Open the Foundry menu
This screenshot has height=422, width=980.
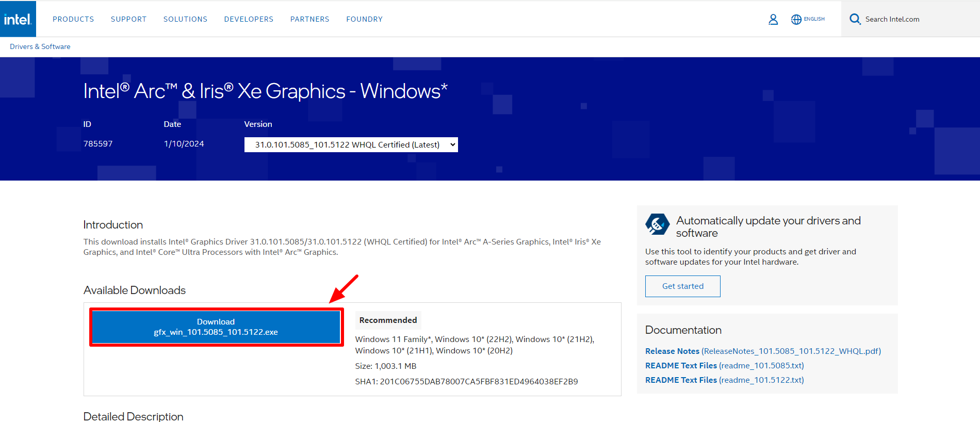coord(364,19)
